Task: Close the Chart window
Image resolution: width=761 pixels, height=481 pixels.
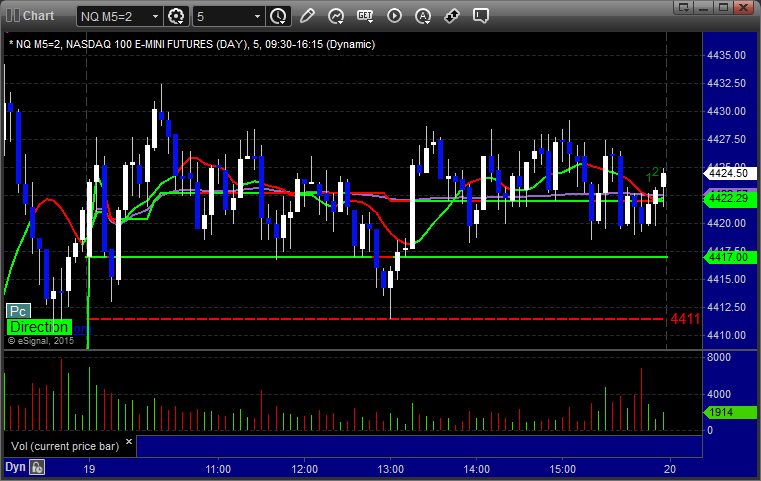Action: [x=743, y=7]
